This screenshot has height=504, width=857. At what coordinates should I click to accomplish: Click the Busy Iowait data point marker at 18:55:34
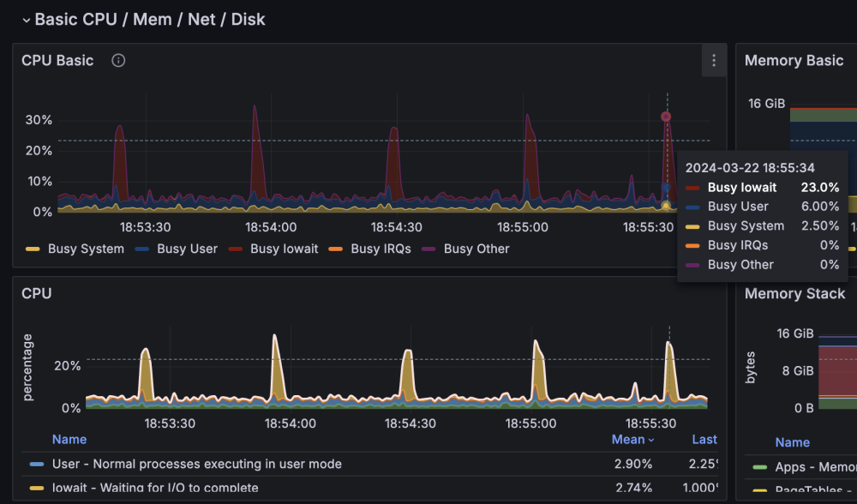(666, 117)
